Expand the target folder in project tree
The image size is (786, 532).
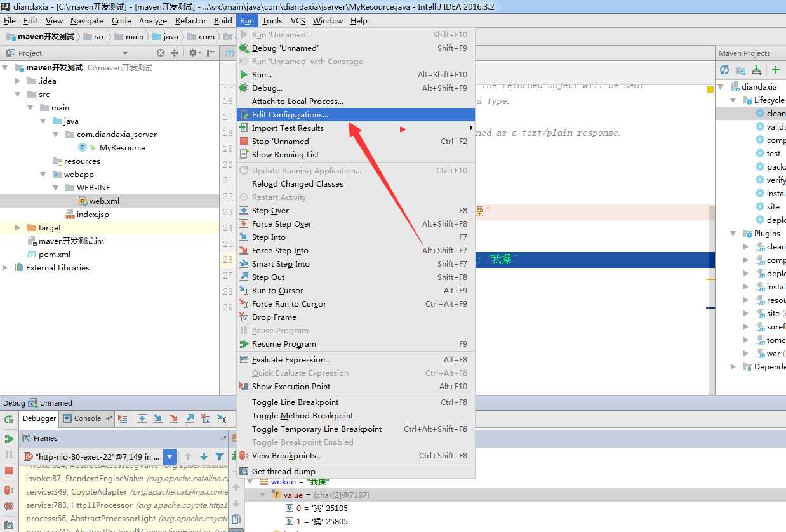click(x=17, y=228)
